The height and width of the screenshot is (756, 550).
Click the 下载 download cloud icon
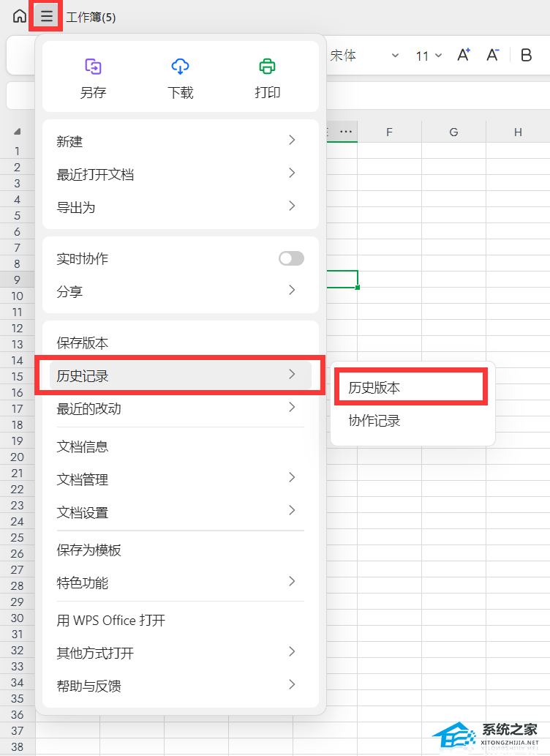coord(180,66)
